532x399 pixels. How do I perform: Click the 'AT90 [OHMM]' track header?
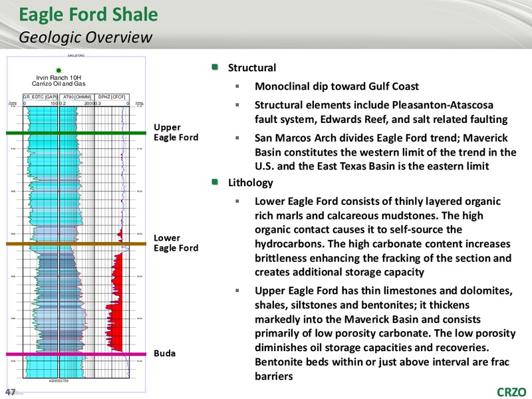(76, 97)
